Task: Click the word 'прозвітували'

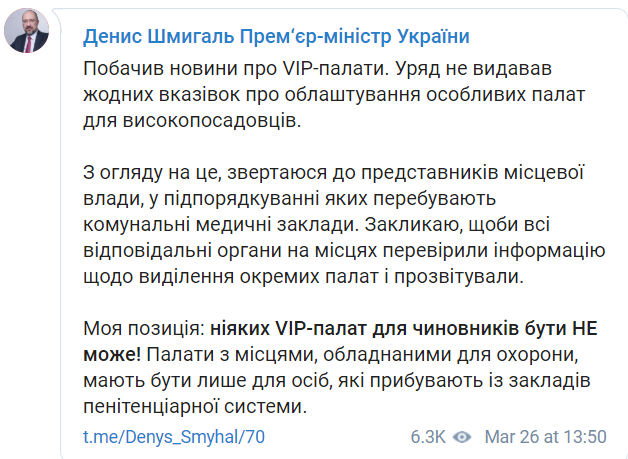Action: click(459, 277)
